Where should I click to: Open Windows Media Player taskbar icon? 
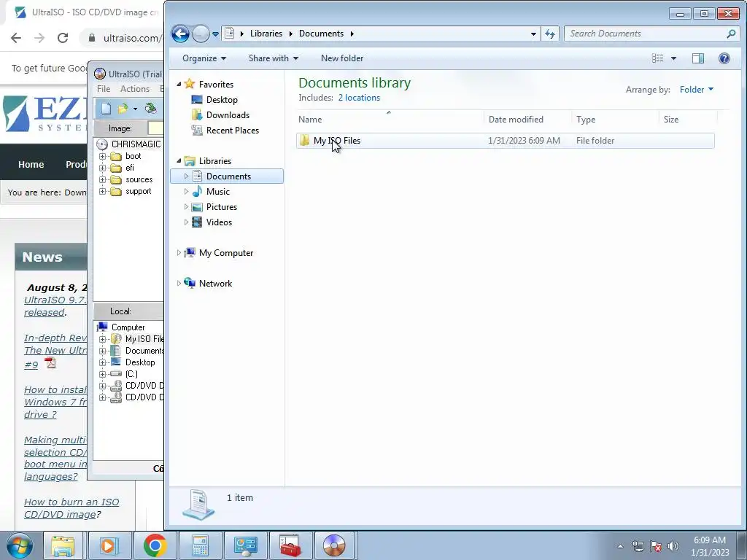(x=109, y=545)
